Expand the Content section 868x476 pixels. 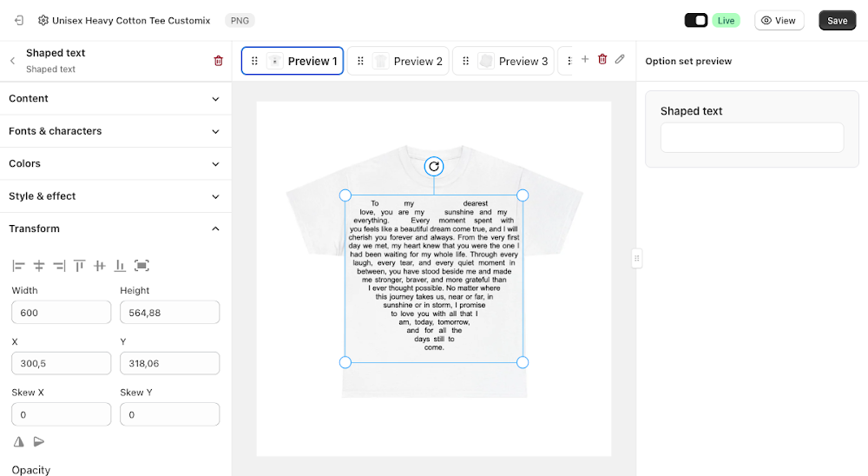pos(115,99)
